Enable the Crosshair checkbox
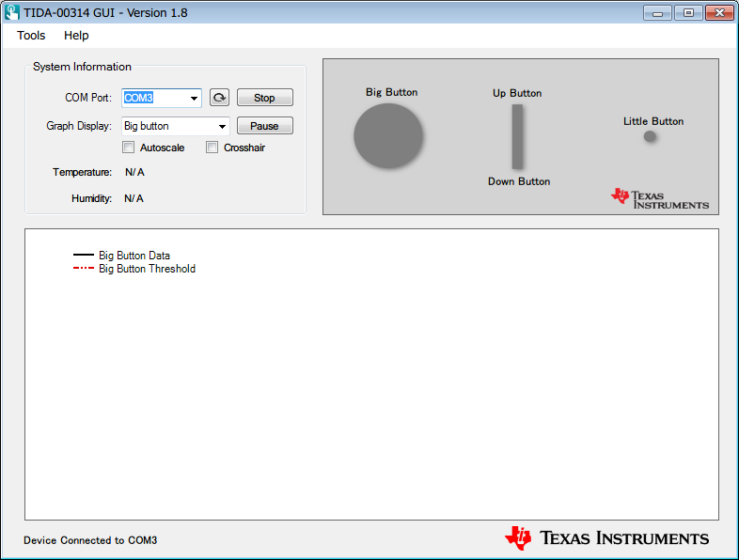This screenshot has width=739, height=560. (212, 148)
